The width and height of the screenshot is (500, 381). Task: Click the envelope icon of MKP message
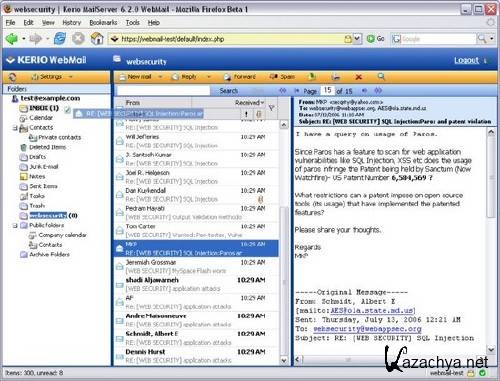119,249
